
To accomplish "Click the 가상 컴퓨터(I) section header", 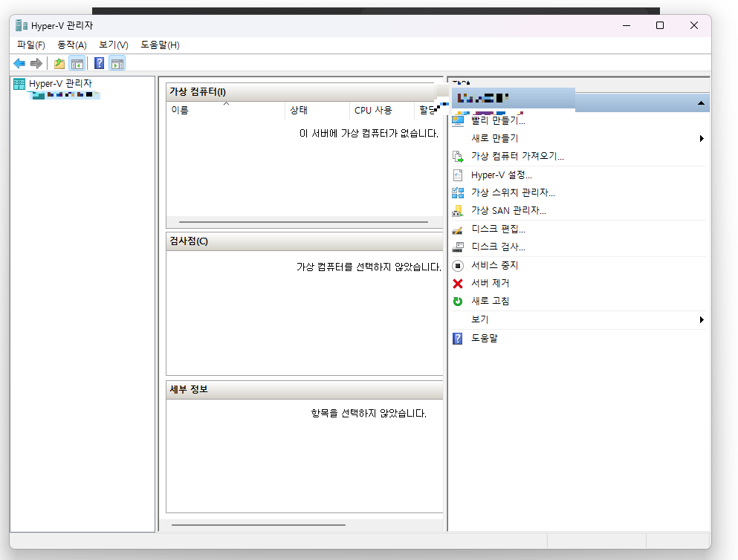I will (305, 92).
